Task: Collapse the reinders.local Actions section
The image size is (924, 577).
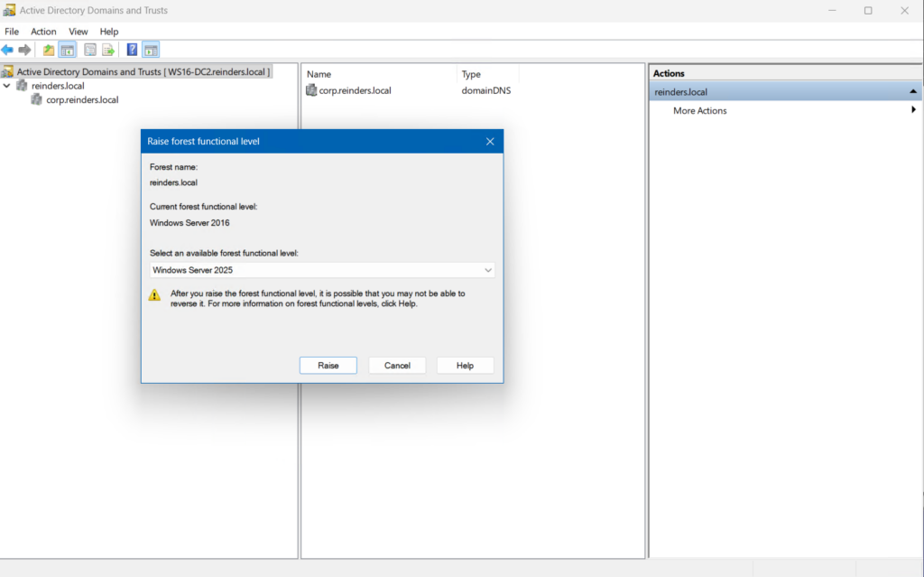Action: tap(913, 92)
